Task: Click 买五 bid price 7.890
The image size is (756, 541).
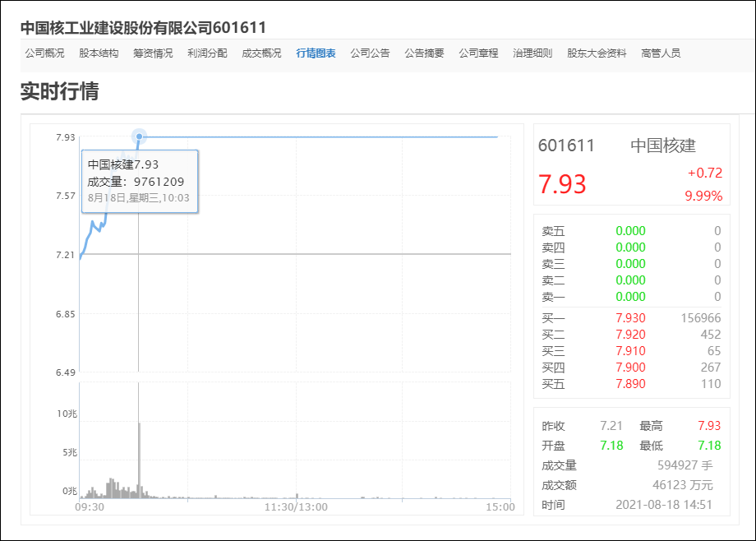Action: (630, 384)
